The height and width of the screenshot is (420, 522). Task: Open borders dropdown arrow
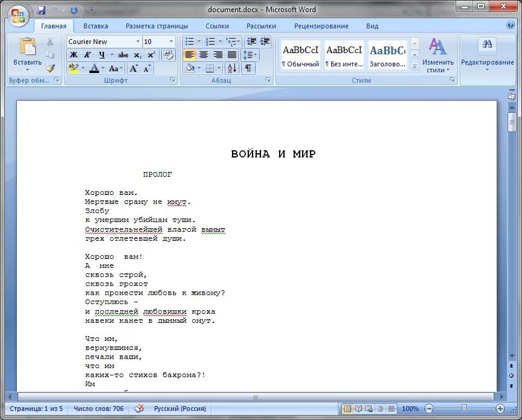(x=219, y=69)
